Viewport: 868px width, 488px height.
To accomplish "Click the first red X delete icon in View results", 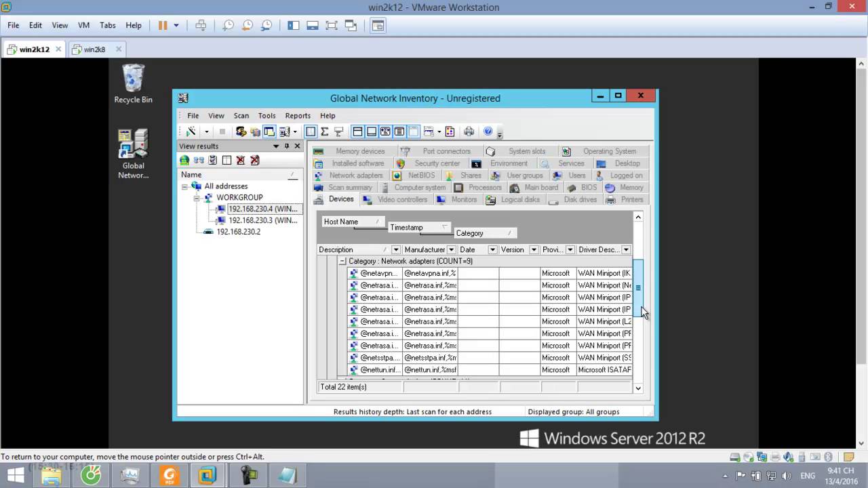I will pyautogui.click(x=241, y=160).
